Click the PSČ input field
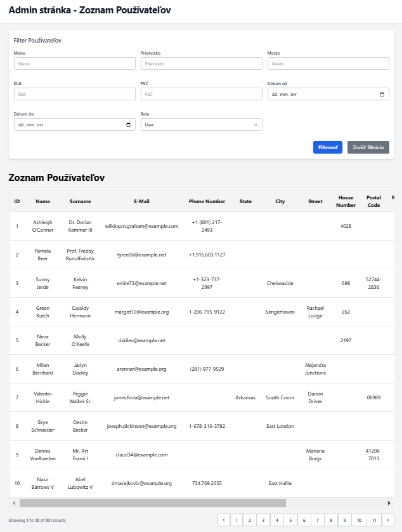This screenshot has width=402, height=532. point(202,94)
